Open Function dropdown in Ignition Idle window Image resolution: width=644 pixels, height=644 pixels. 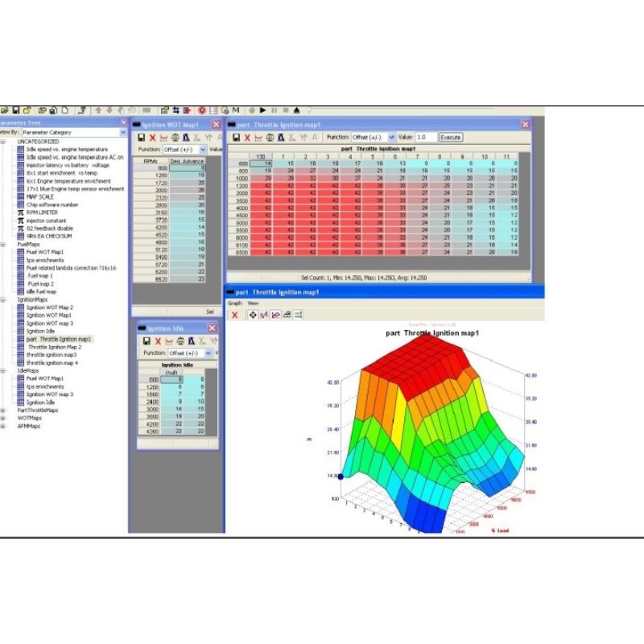click(208, 353)
